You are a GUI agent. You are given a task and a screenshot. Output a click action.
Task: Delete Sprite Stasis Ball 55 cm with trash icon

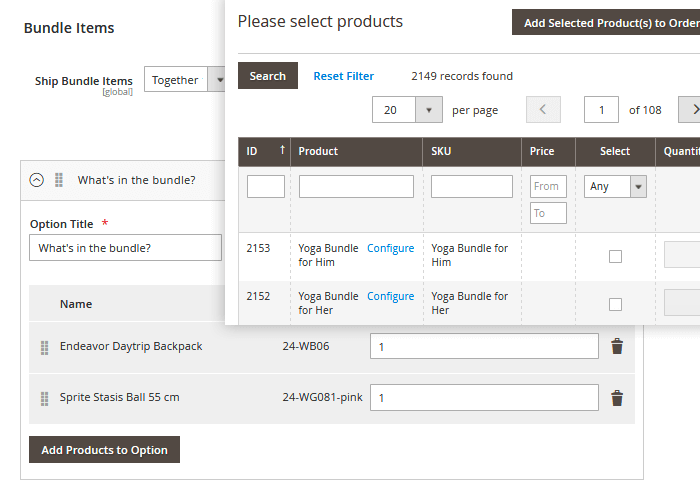pyautogui.click(x=617, y=398)
